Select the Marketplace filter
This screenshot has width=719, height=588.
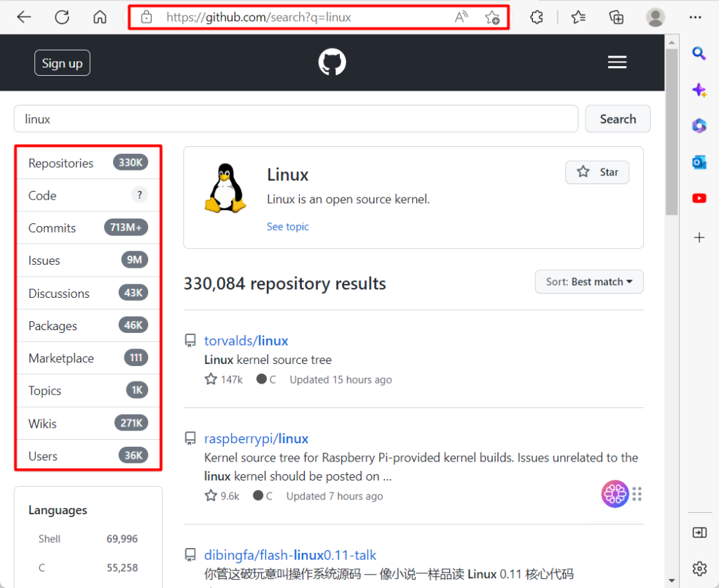(x=88, y=358)
